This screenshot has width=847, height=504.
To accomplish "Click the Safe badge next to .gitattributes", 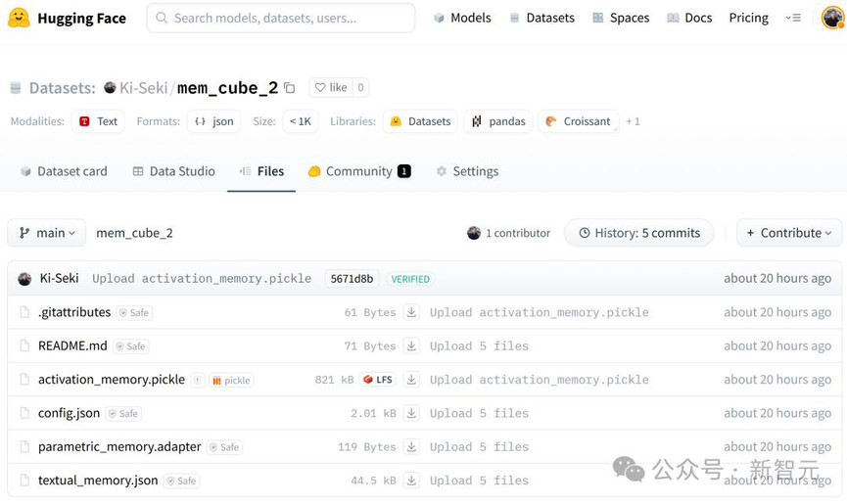I will (134, 313).
